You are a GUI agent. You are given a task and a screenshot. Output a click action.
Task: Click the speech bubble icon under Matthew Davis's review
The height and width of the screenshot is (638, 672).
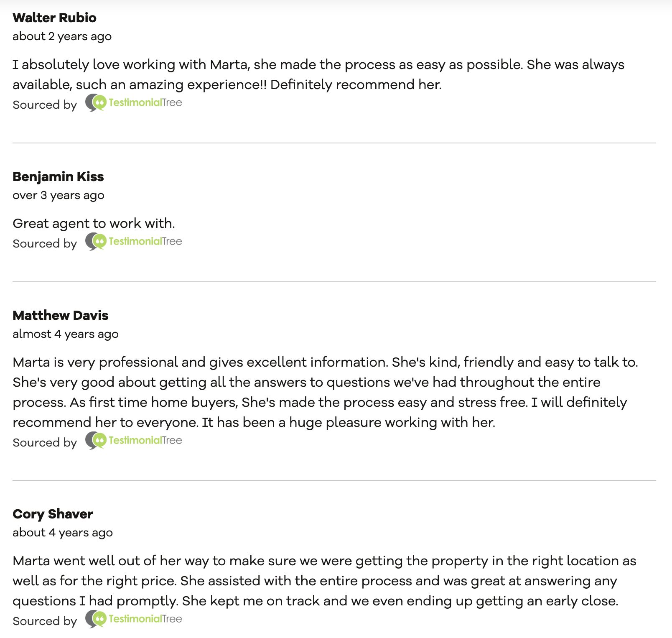pos(96,441)
